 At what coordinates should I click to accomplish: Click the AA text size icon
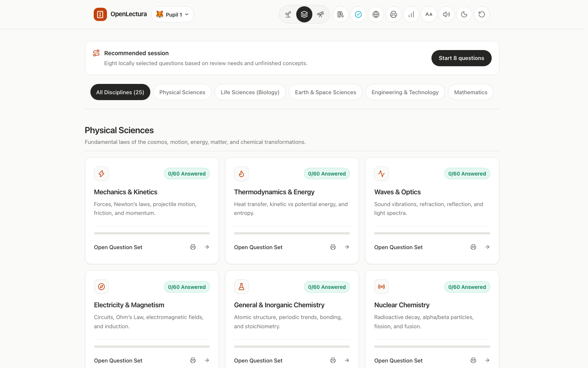(x=429, y=14)
